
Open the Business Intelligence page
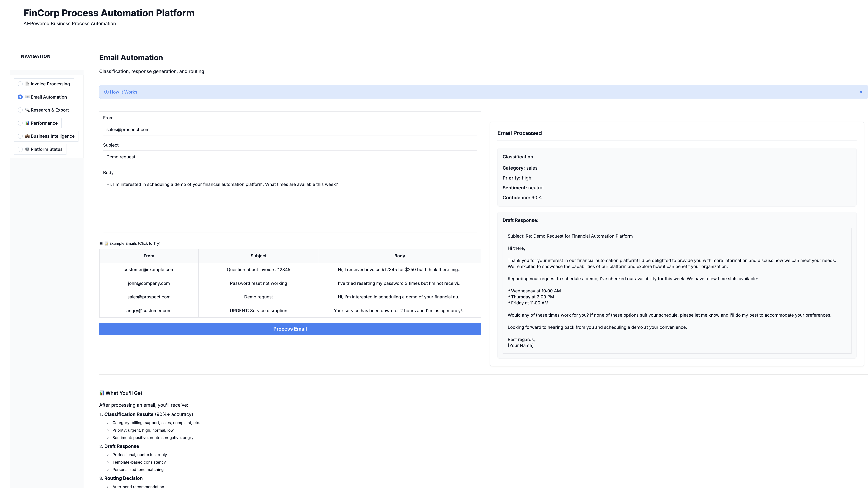tap(52, 136)
